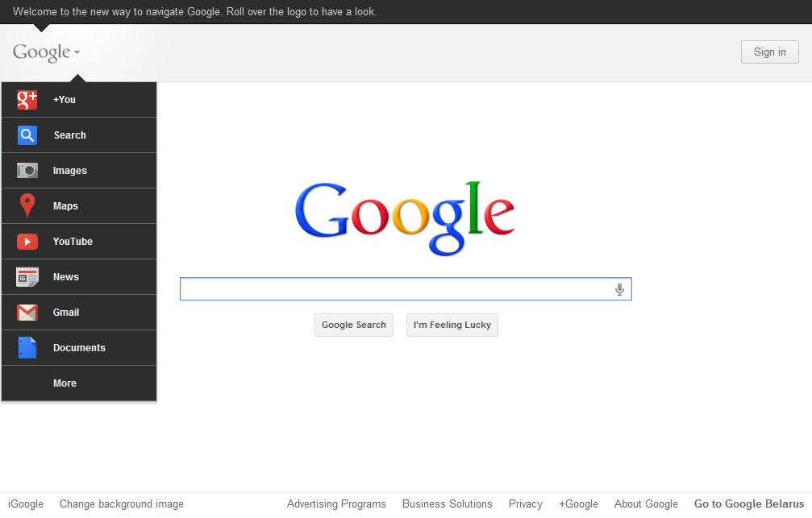Viewport: 812px width, 518px height.
Task: Click the YouTube play icon
Action: (x=27, y=242)
